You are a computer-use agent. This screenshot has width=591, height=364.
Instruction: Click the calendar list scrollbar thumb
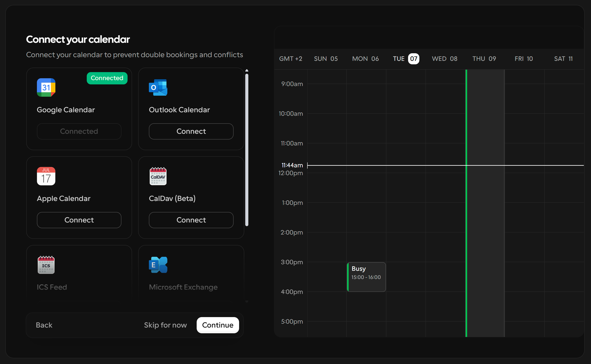(247, 150)
